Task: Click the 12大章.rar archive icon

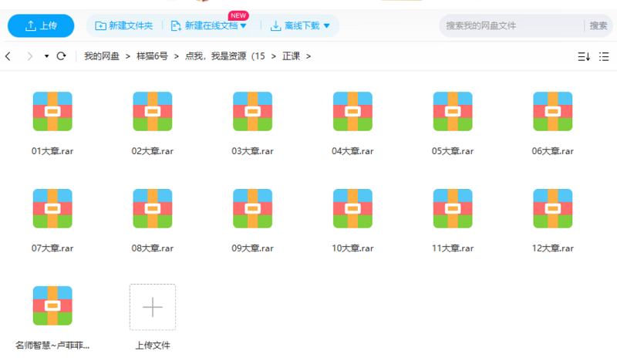Action: [x=552, y=208]
